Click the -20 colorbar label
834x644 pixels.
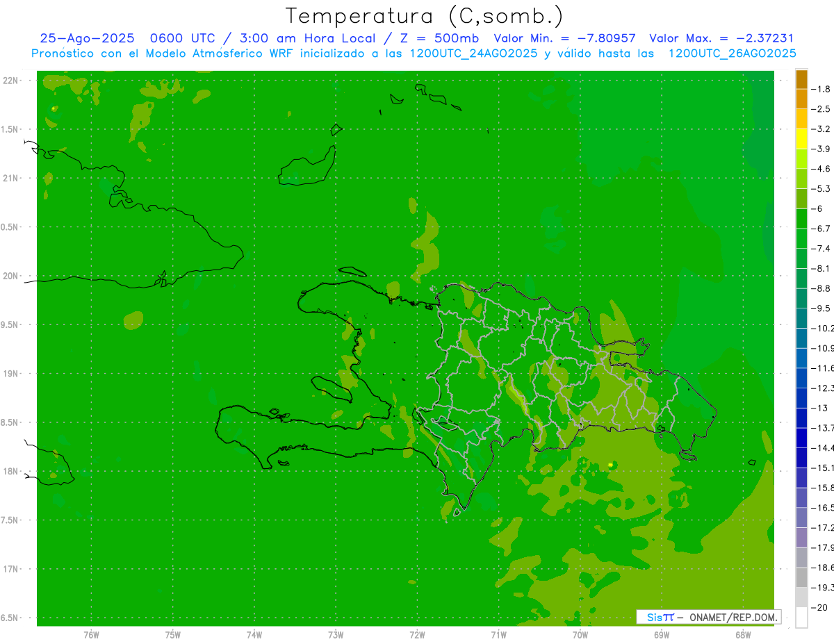(819, 608)
